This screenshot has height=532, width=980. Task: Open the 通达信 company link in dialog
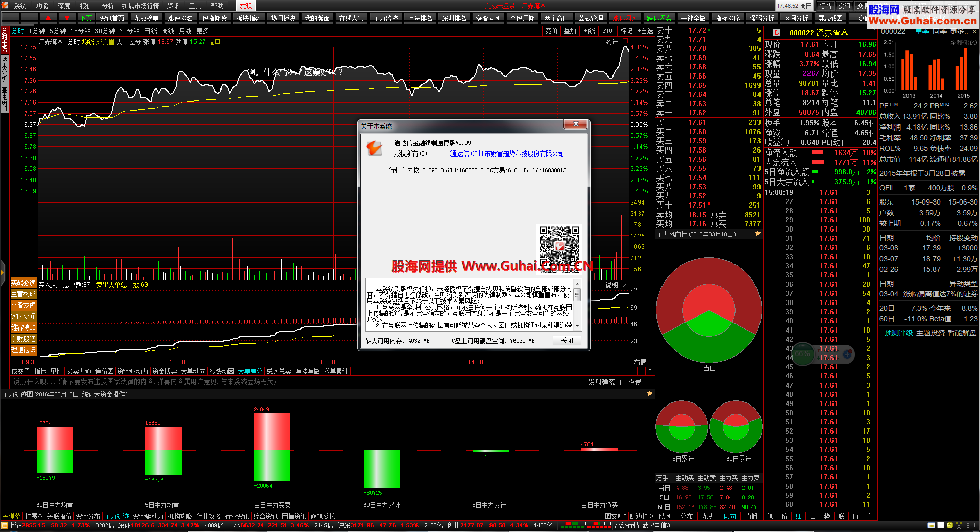[x=507, y=154]
